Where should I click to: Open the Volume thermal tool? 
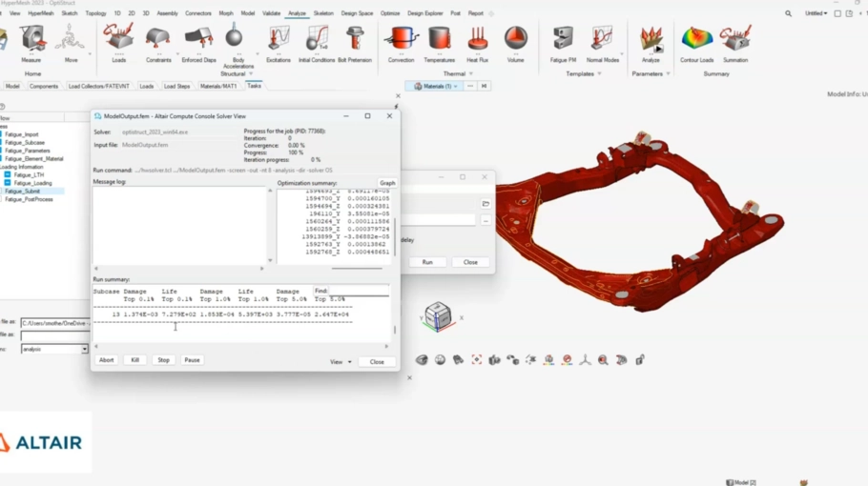pos(516,39)
